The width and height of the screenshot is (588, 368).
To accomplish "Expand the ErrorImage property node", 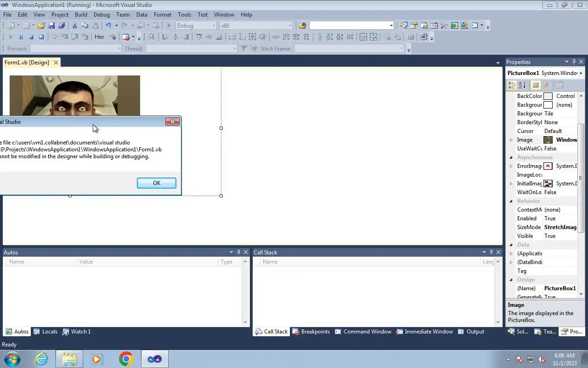I will pos(511,166).
